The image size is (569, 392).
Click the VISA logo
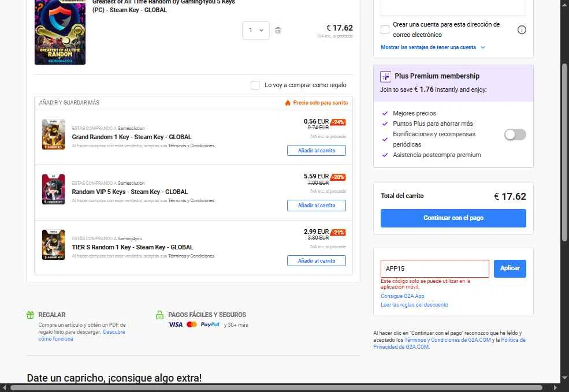pos(176,324)
